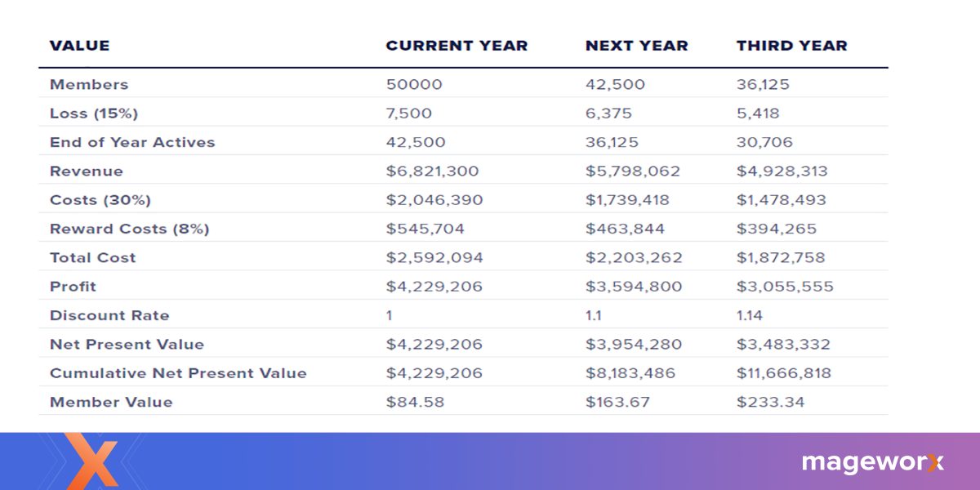
Task: Click the Discount Rate row label
Action: pyautogui.click(x=109, y=315)
